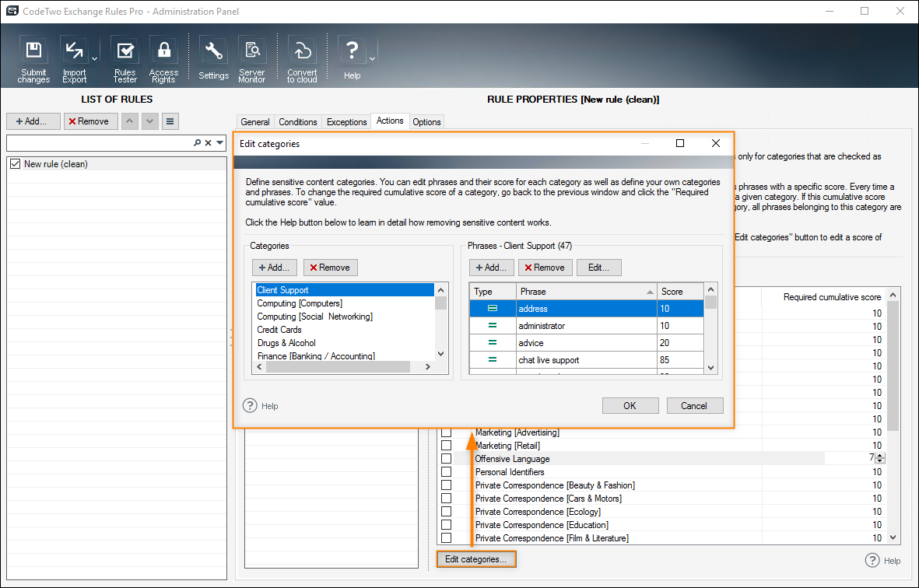The height and width of the screenshot is (588, 919).
Task: Open the rules search filter dropdown arrow
Action: point(219,143)
